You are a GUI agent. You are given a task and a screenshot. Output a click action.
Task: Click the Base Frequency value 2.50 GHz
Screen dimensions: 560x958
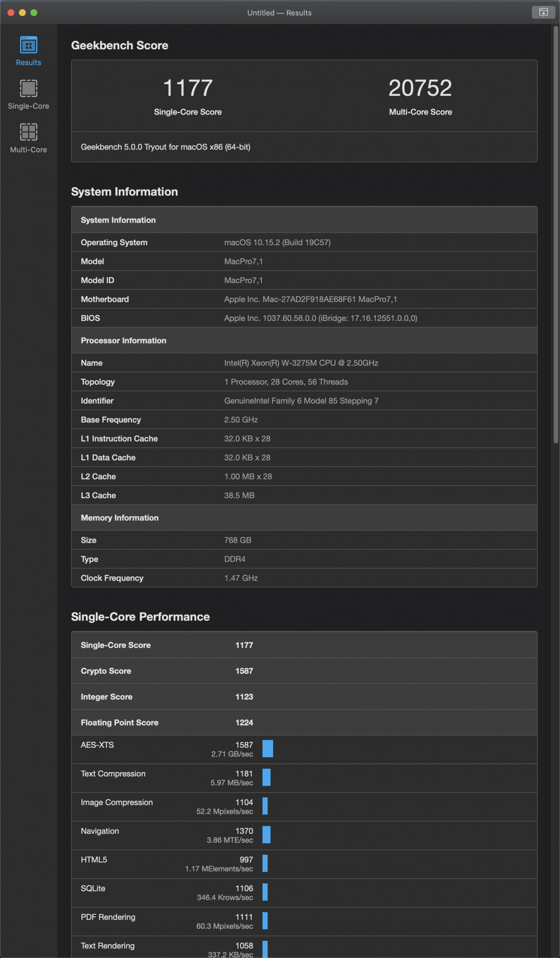click(x=241, y=420)
